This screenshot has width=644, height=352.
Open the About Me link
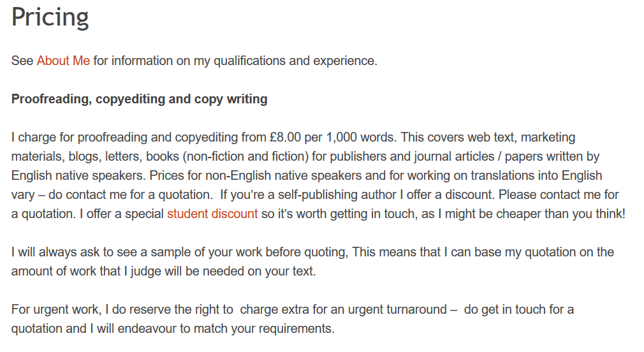[x=63, y=61]
